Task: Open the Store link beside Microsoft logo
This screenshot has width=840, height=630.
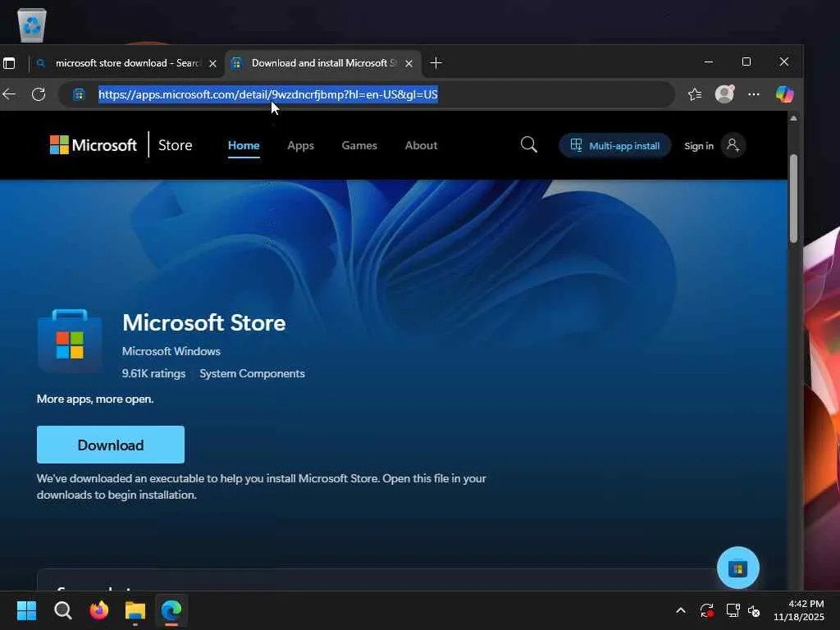Action: click(176, 145)
